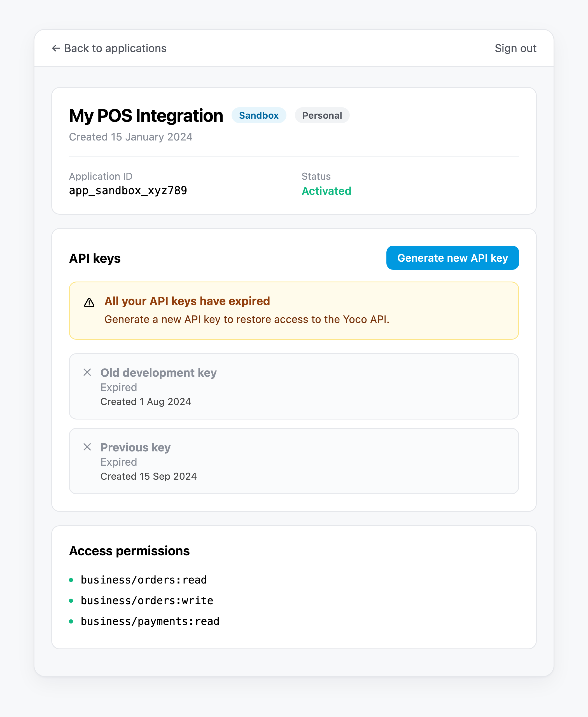This screenshot has width=588, height=717.
Task: Click the warning triangle icon in the alert
Action: (89, 302)
